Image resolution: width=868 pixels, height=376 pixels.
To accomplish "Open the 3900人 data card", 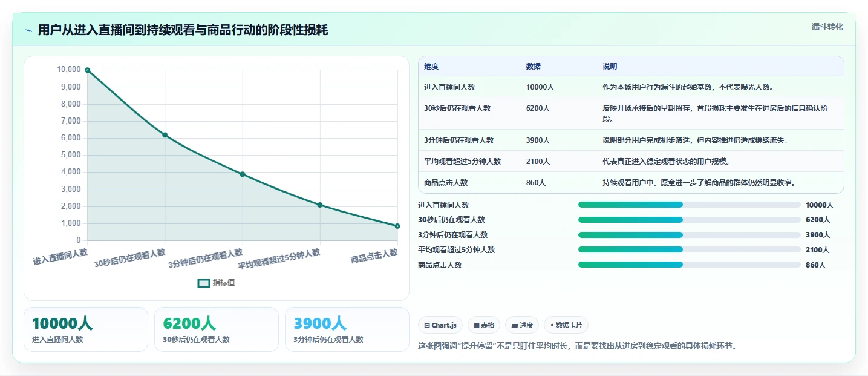I will click(347, 329).
